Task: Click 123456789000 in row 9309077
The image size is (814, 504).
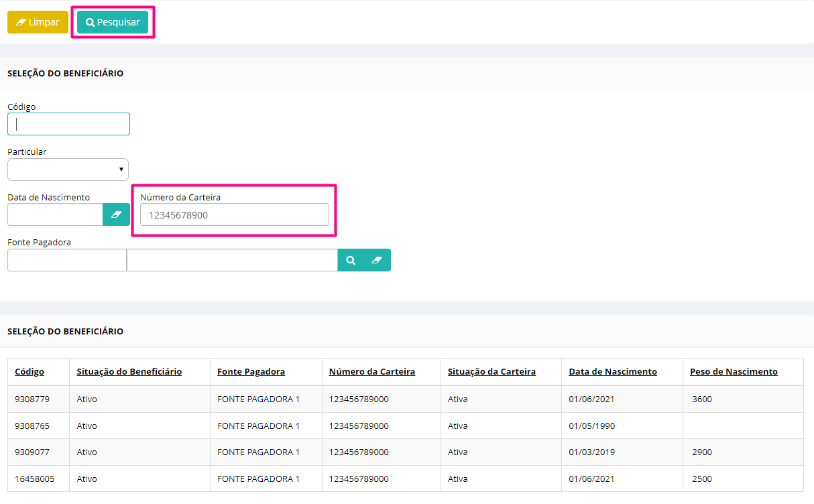Action: (x=359, y=452)
